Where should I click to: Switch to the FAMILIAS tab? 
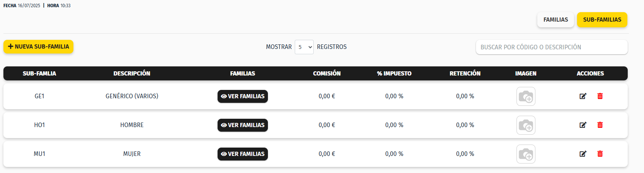[x=555, y=20]
